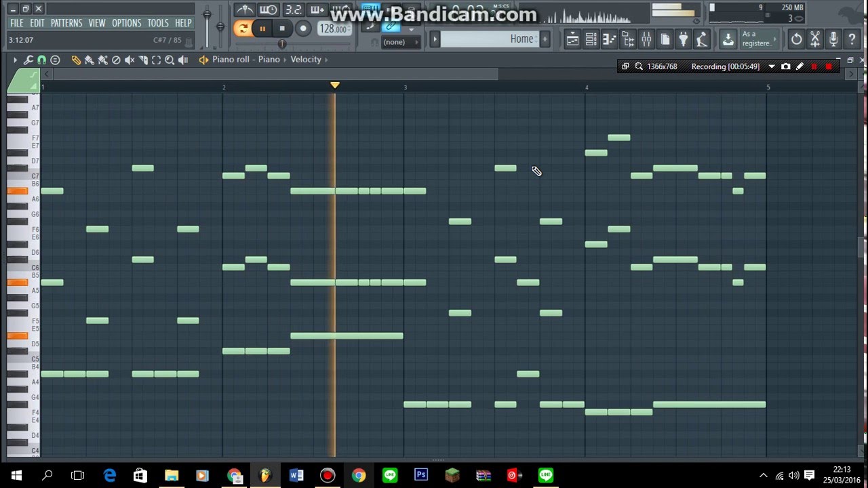
Task: Stop Bandicam recording red square
Action: [x=828, y=66]
